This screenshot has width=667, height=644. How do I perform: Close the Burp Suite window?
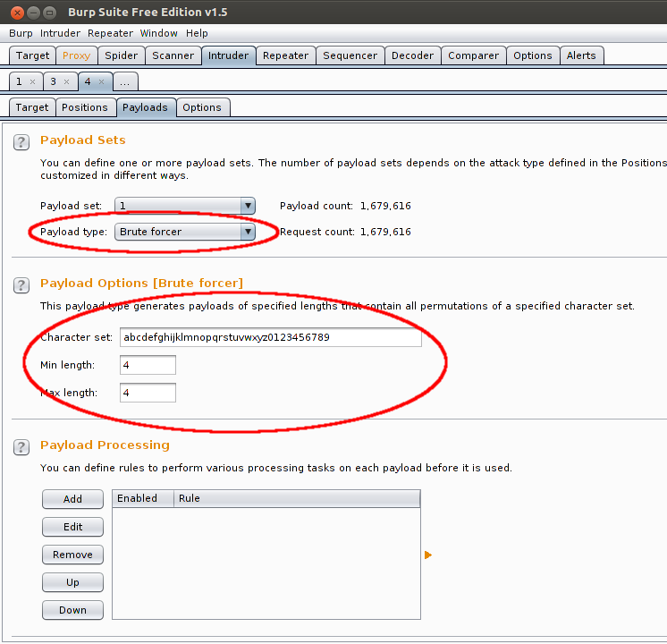tap(17, 13)
